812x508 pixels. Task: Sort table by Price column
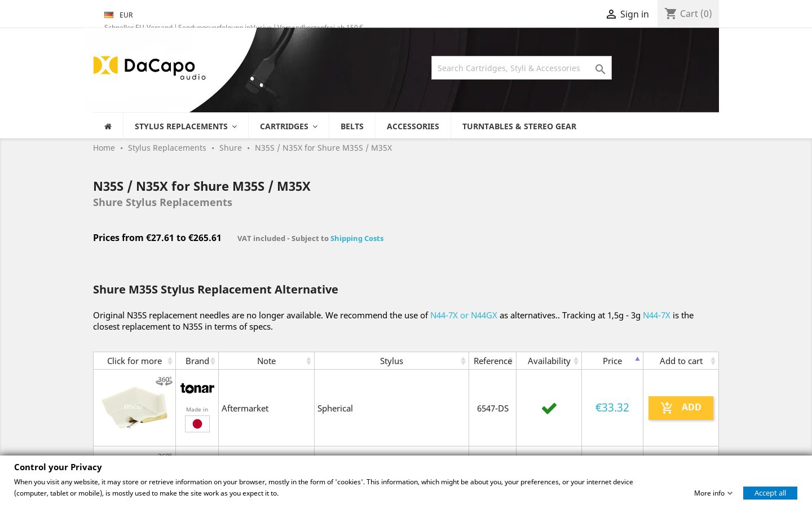[x=612, y=361]
